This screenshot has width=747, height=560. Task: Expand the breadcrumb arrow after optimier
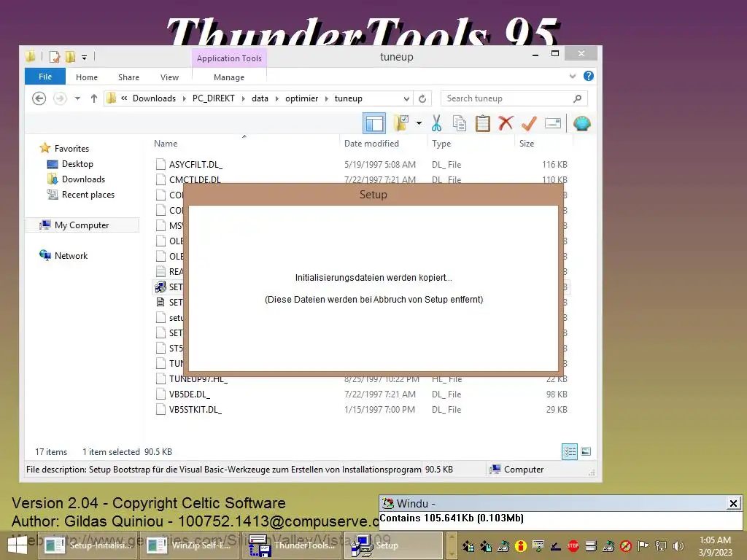pyautogui.click(x=326, y=98)
